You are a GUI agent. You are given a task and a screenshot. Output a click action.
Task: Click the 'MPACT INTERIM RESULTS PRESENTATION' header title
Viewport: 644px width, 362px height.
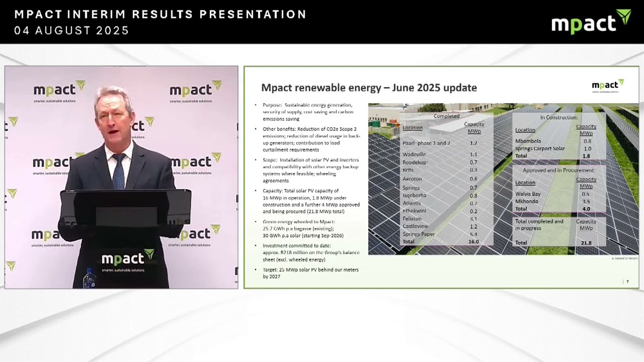[160, 14]
